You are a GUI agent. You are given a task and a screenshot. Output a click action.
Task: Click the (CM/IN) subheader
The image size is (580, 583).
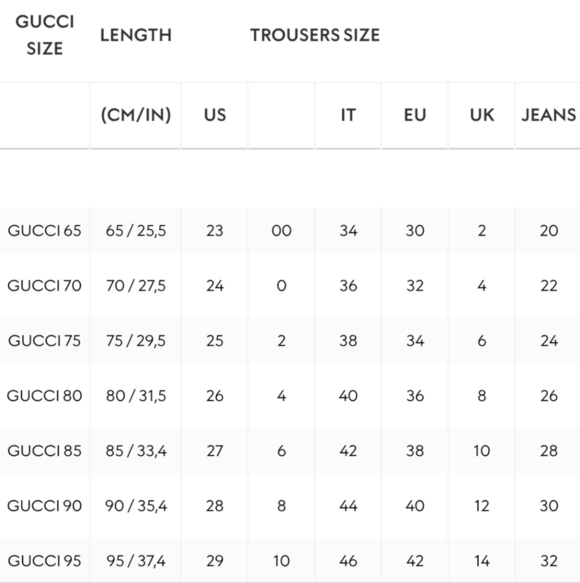pos(136,115)
